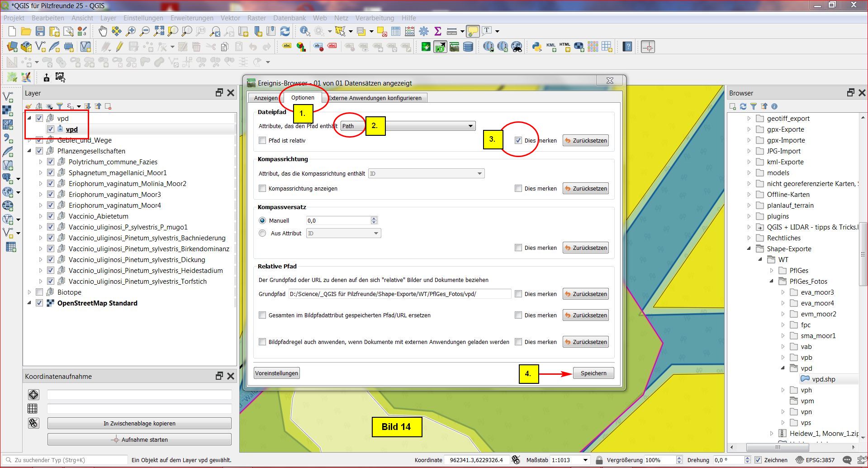The width and height of the screenshot is (868, 468).
Task: Expand the Biotope layer group
Action: coord(29,292)
